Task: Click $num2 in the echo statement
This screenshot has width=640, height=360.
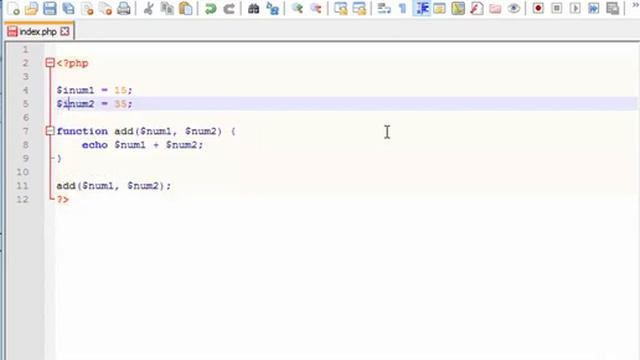Action: pos(181,145)
